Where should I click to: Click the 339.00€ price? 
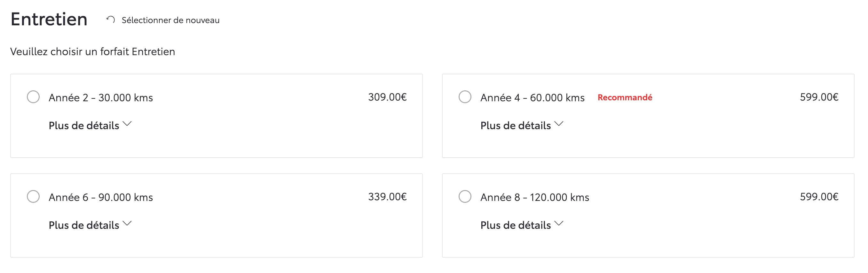pyautogui.click(x=387, y=197)
